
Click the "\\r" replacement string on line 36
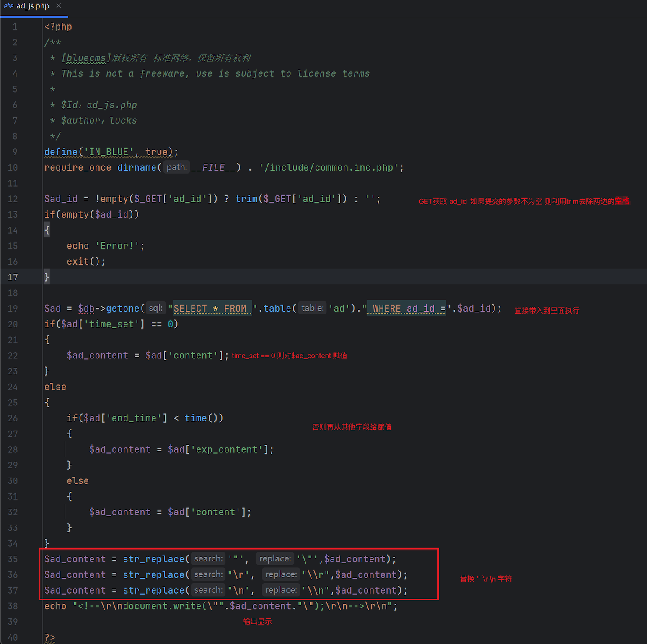pyautogui.click(x=316, y=575)
